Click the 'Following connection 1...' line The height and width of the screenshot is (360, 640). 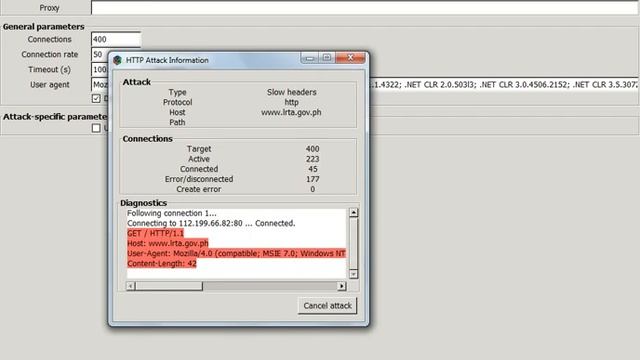(172, 213)
